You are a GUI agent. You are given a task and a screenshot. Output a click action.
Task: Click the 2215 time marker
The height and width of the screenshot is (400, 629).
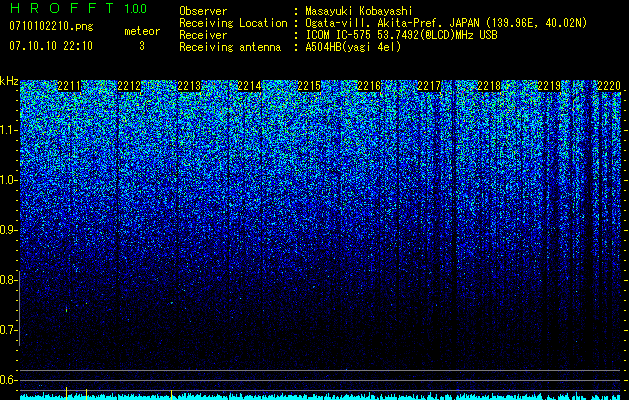309,86
